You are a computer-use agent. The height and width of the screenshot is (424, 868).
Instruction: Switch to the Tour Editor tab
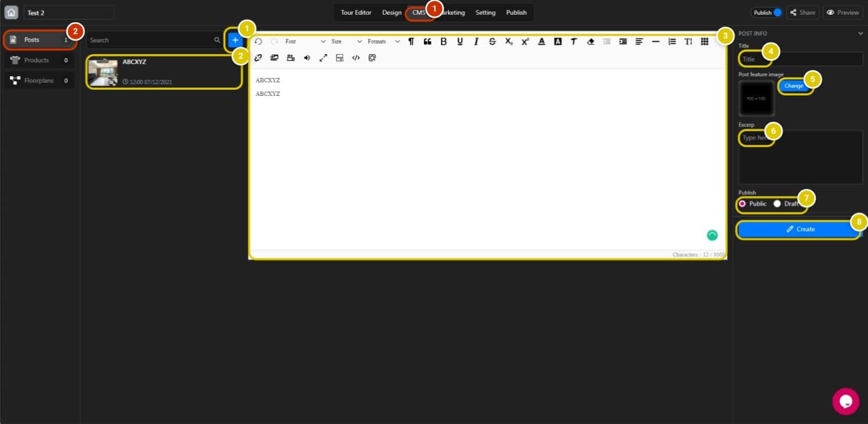pos(356,12)
